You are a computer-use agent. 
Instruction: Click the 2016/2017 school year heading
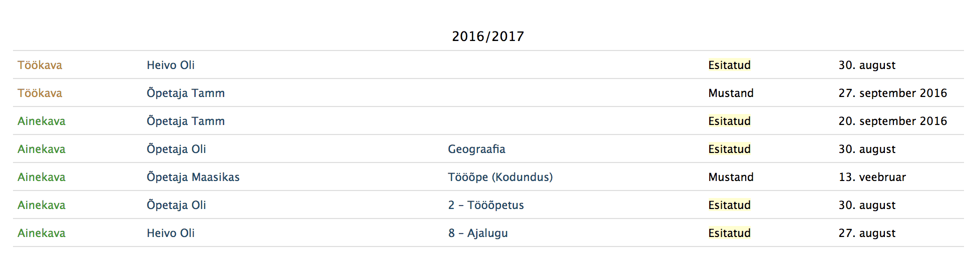pos(487,36)
